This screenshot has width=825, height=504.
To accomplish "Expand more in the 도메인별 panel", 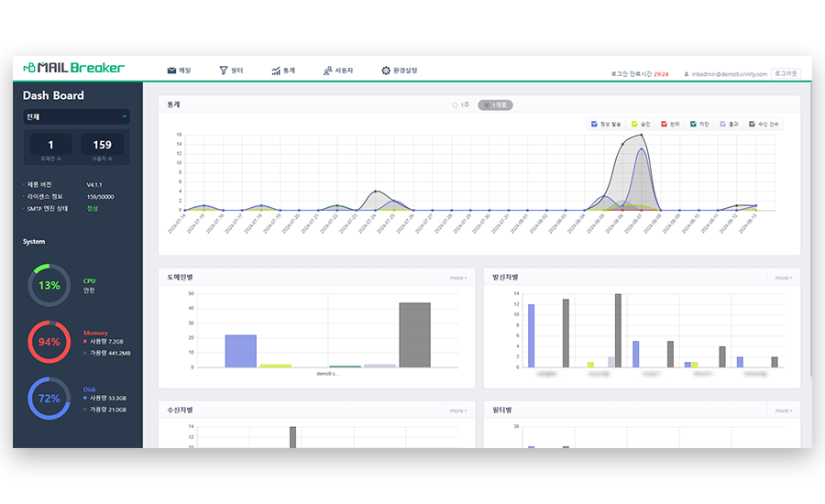I will coord(457,278).
